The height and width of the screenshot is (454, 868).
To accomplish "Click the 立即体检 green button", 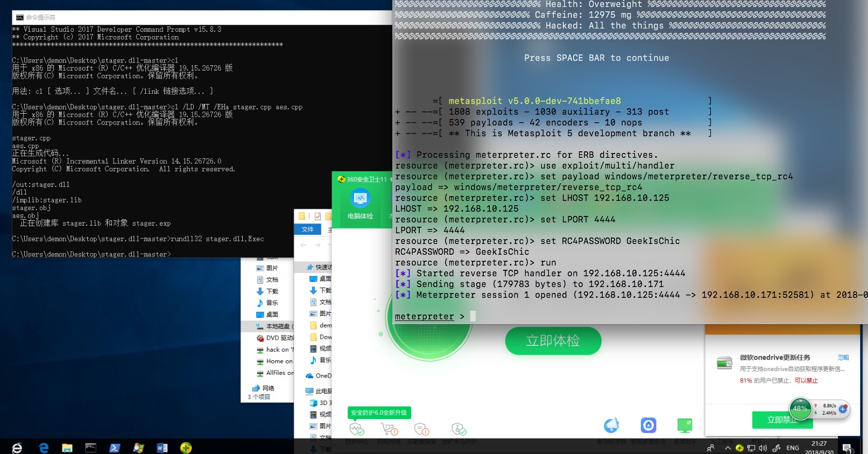I will click(553, 341).
